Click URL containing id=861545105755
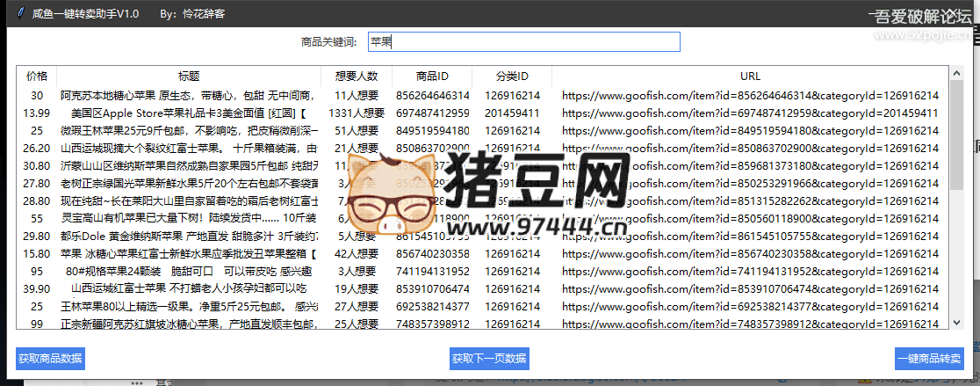This screenshot has width=980, height=386. pos(750,236)
